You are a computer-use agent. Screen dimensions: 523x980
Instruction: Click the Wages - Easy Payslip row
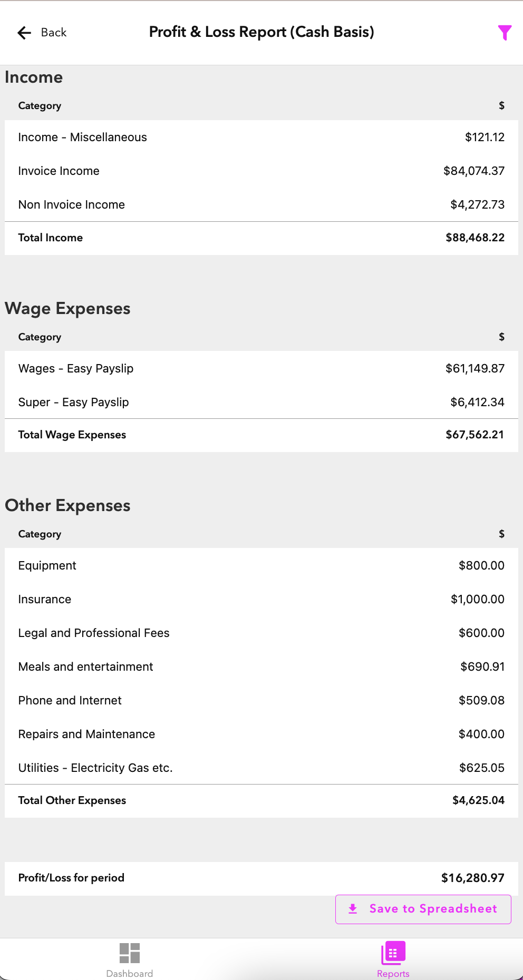tap(261, 368)
